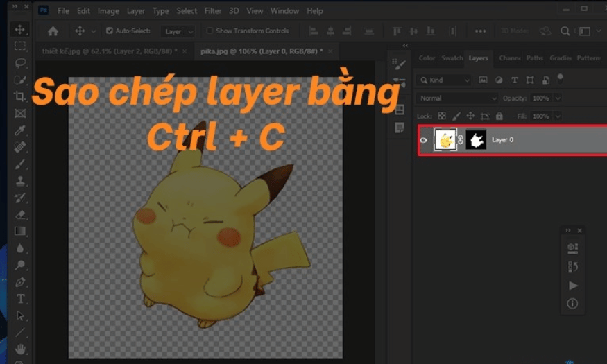Open the Filter menu
The image size is (607, 364).
tap(214, 11)
